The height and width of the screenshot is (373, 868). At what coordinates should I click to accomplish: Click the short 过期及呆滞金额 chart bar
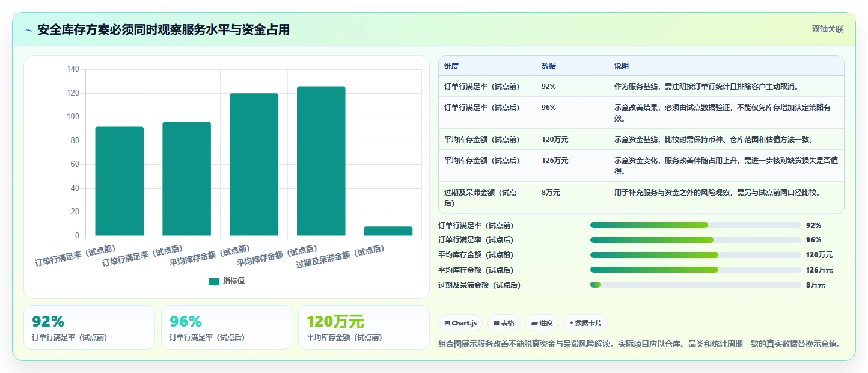point(388,231)
